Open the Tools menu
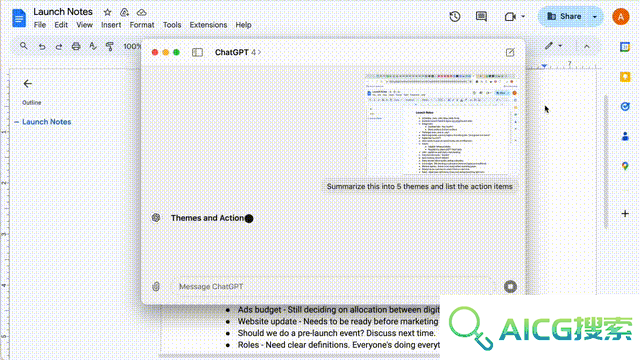This screenshot has height=360, width=640. coord(172,25)
